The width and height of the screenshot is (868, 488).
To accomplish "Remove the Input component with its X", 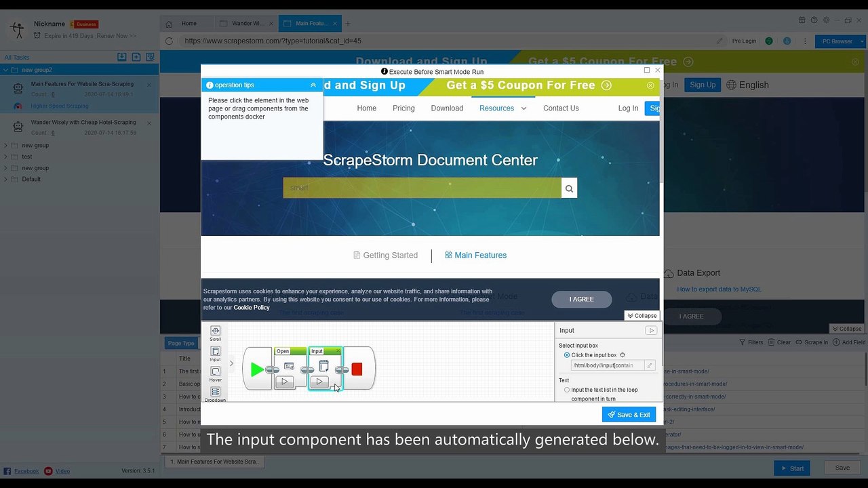I will [x=338, y=351].
